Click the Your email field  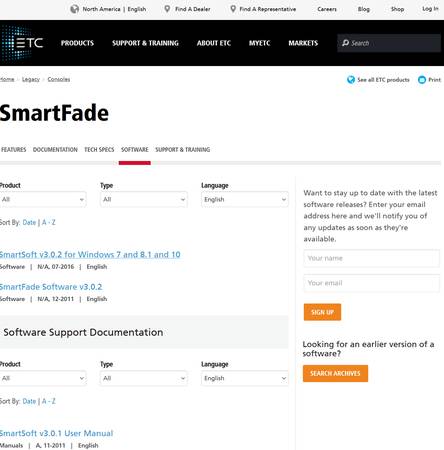pos(371,283)
